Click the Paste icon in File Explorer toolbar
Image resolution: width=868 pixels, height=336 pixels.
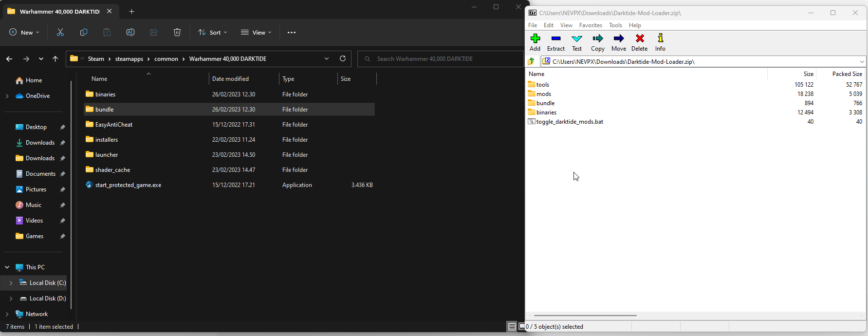[107, 32]
